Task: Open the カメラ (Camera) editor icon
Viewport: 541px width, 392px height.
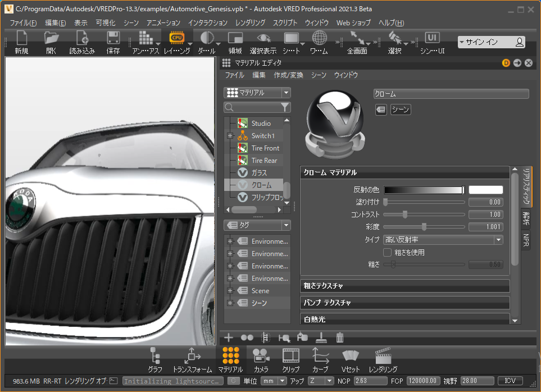Action: tap(260, 355)
